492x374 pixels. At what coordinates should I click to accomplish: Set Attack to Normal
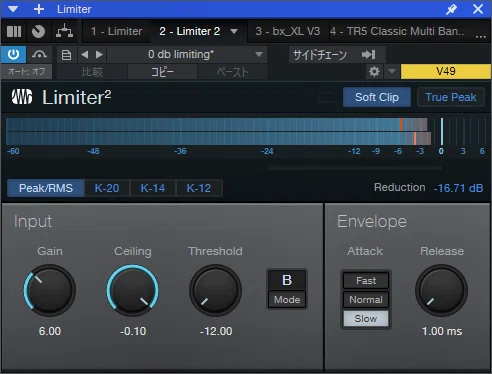366,300
